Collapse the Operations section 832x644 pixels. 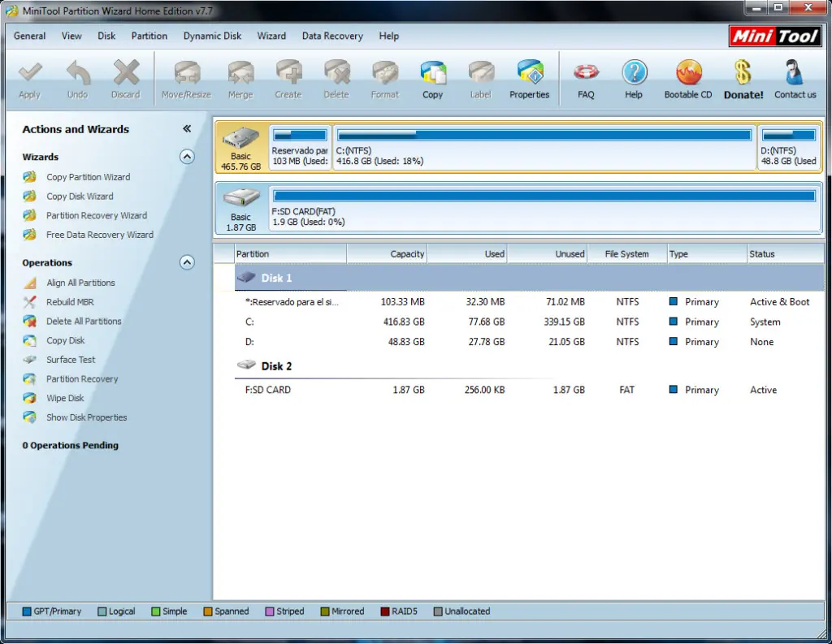click(x=187, y=262)
